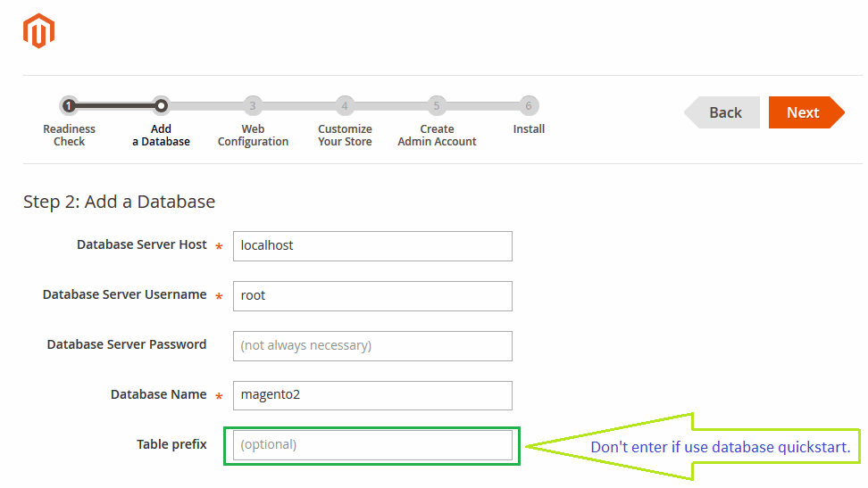
Task: Select the step 2 circle in progress bar
Action: (x=161, y=105)
